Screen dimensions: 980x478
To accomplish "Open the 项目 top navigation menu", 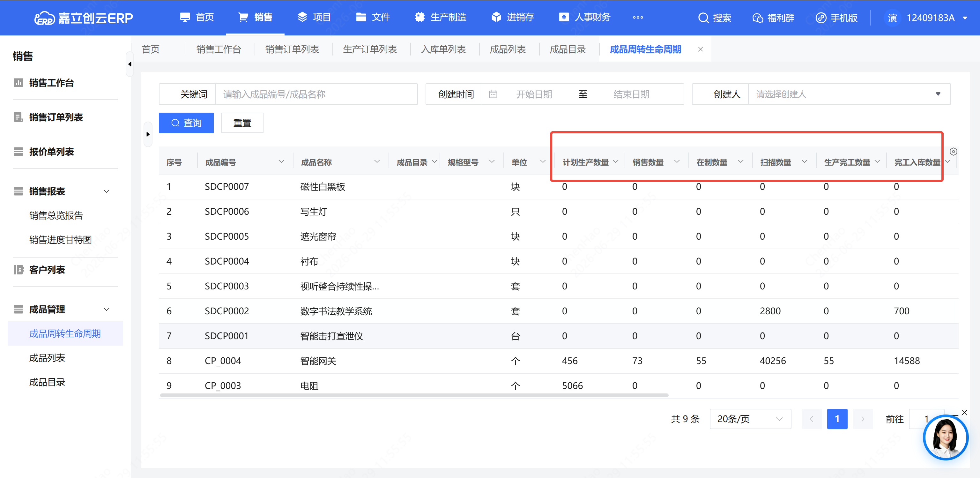I will tap(314, 17).
